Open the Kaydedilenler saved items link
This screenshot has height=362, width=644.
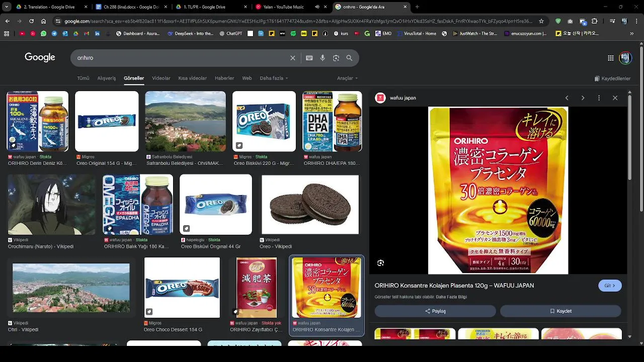click(x=612, y=78)
